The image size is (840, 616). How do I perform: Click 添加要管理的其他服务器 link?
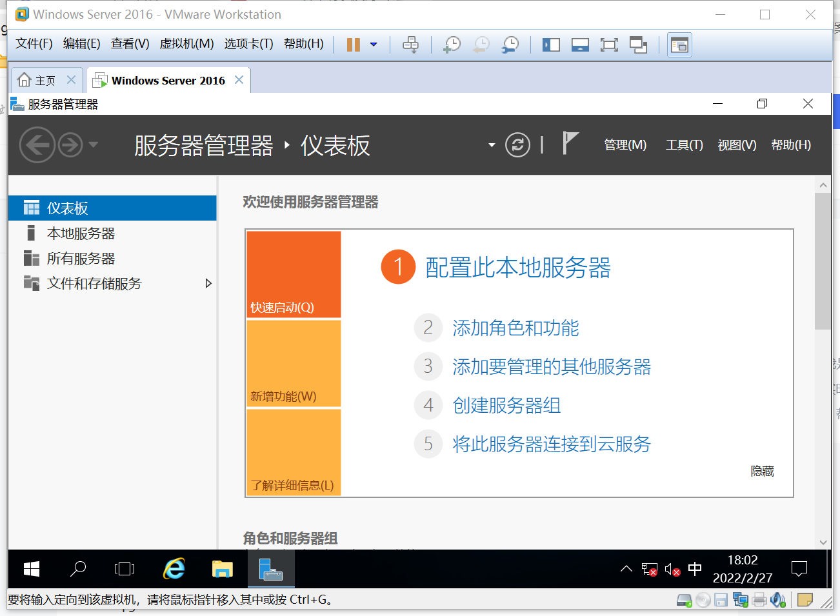552,366
